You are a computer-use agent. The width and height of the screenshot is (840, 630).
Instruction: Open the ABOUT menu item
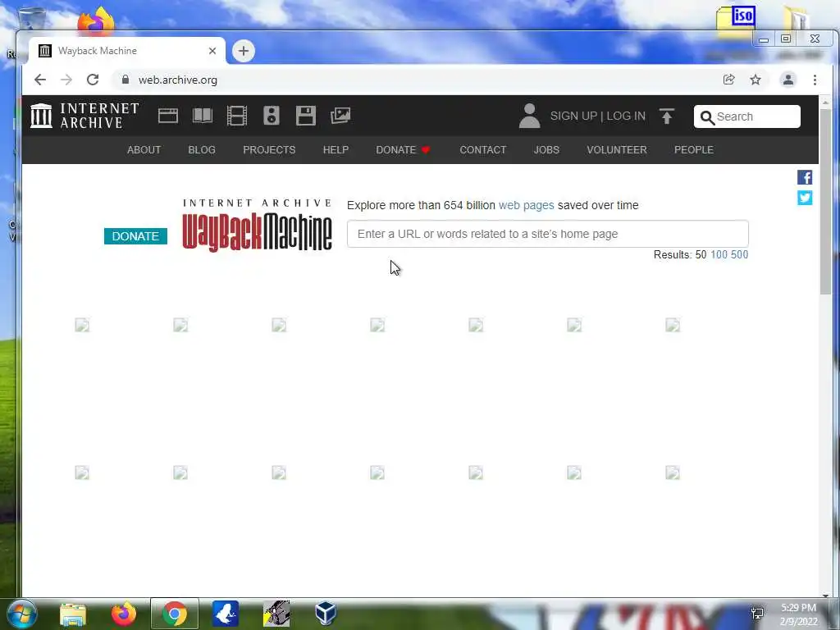[x=144, y=150]
